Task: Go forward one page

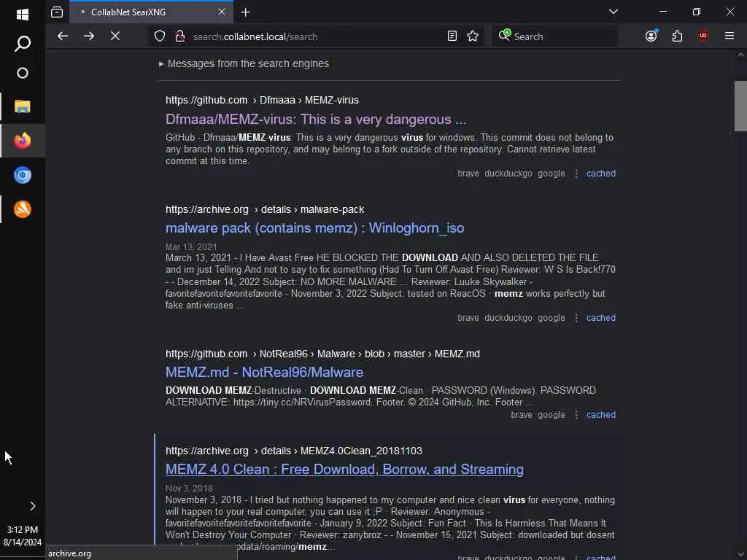Action: click(88, 36)
